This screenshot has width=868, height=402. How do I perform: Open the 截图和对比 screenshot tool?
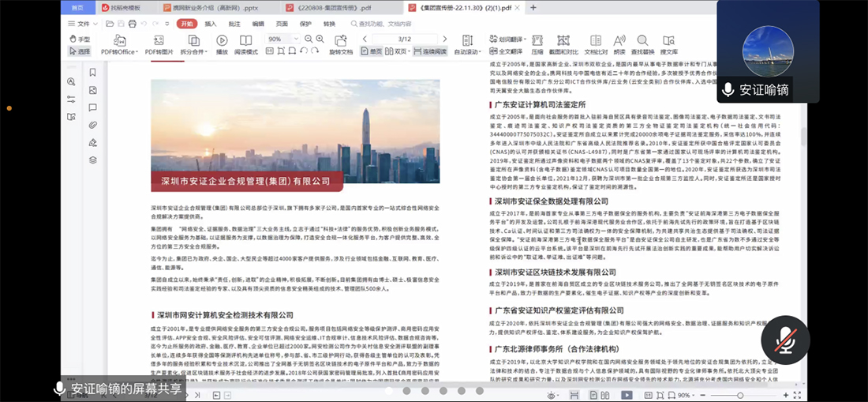pyautogui.click(x=563, y=45)
